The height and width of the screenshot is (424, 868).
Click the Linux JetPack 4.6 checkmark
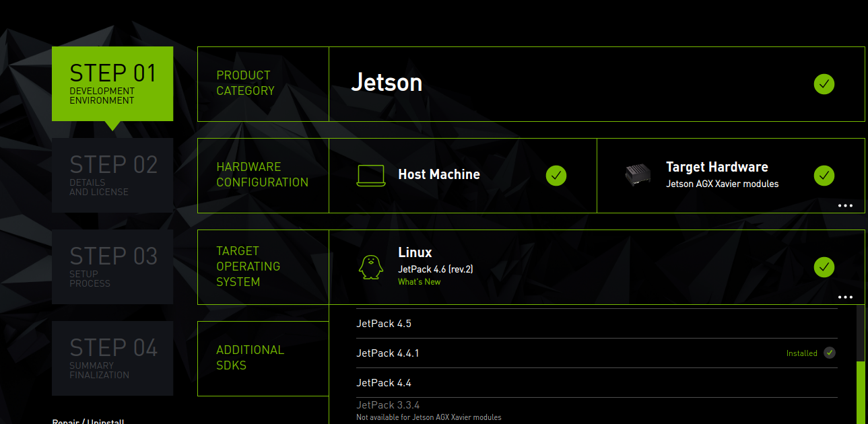pos(824,267)
